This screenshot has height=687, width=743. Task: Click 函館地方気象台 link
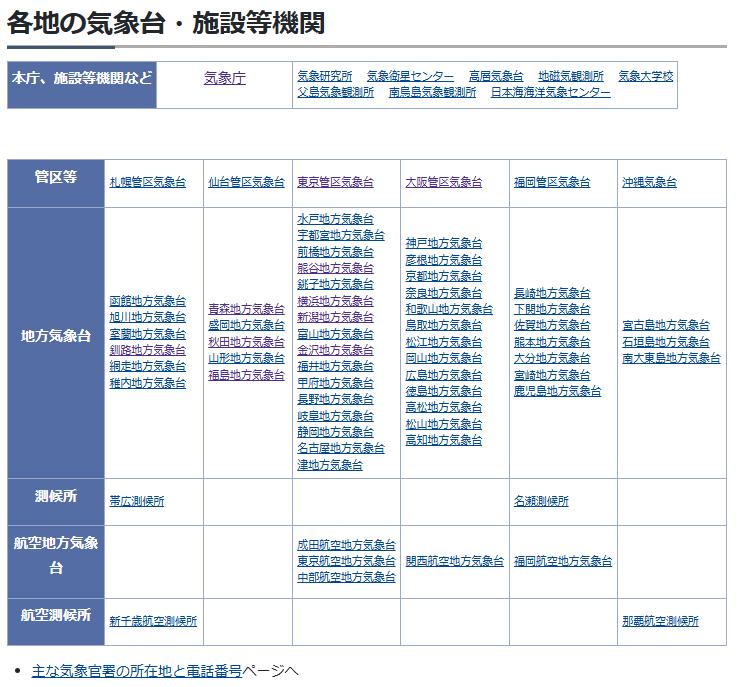coord(148,301)
